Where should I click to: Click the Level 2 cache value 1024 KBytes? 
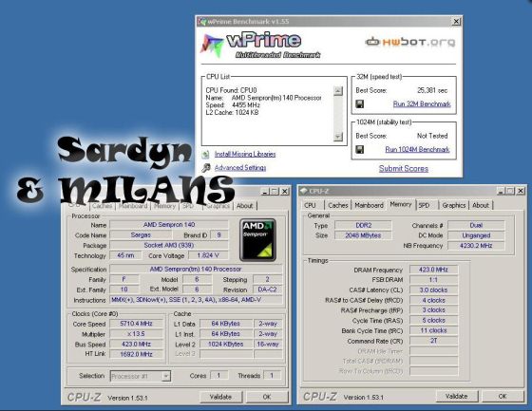click(226, 345)
